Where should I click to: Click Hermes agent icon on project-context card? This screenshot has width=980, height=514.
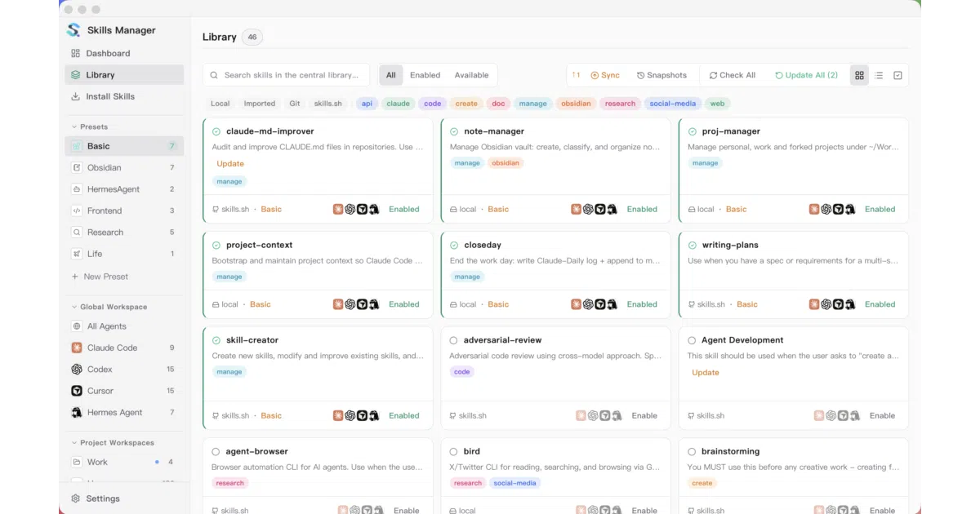374,304
